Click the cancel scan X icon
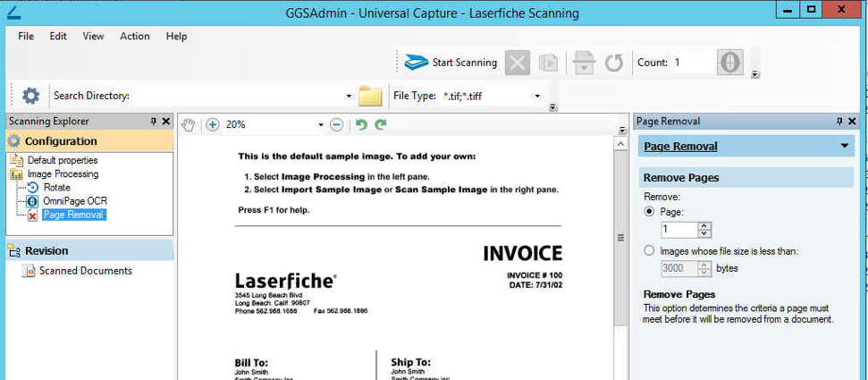This screenshot has width=868, height=380. [x=517, y=63]
